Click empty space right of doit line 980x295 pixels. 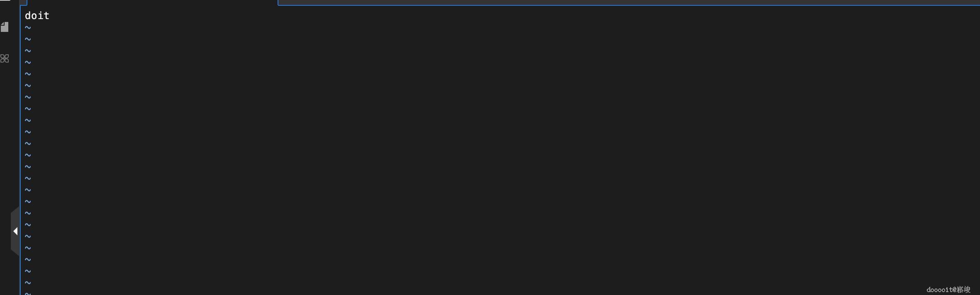pos(498,16)
